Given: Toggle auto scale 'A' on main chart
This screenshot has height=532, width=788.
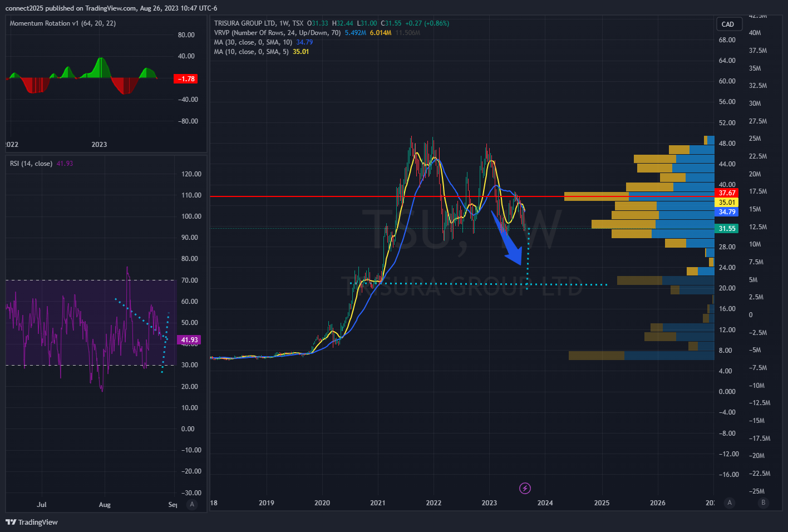Looking at the screenshot, I should 730,503.
